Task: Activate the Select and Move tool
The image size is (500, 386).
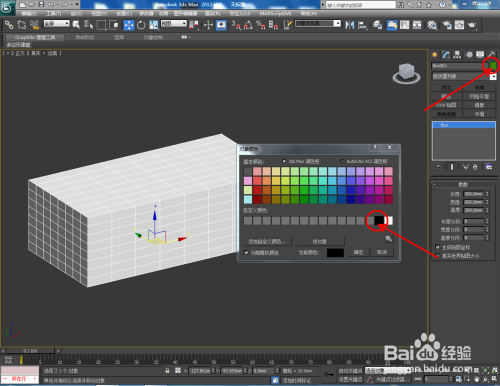Action: [x=129, y=25]
